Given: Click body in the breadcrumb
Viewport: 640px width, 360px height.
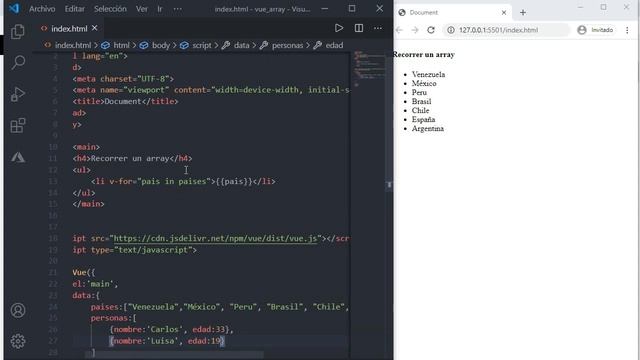Looking at the screenshot, I should click(x=161, y=45).
